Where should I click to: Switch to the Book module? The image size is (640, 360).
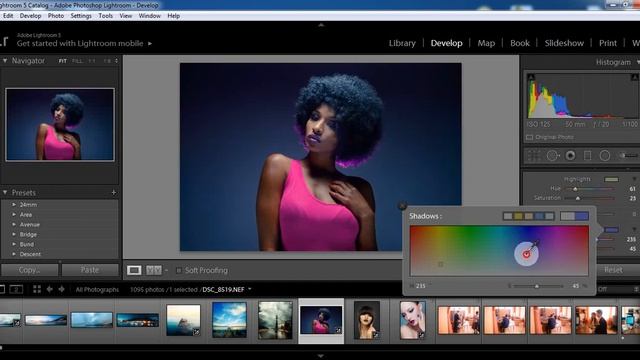pyautogui.click(x=520, y=43)
